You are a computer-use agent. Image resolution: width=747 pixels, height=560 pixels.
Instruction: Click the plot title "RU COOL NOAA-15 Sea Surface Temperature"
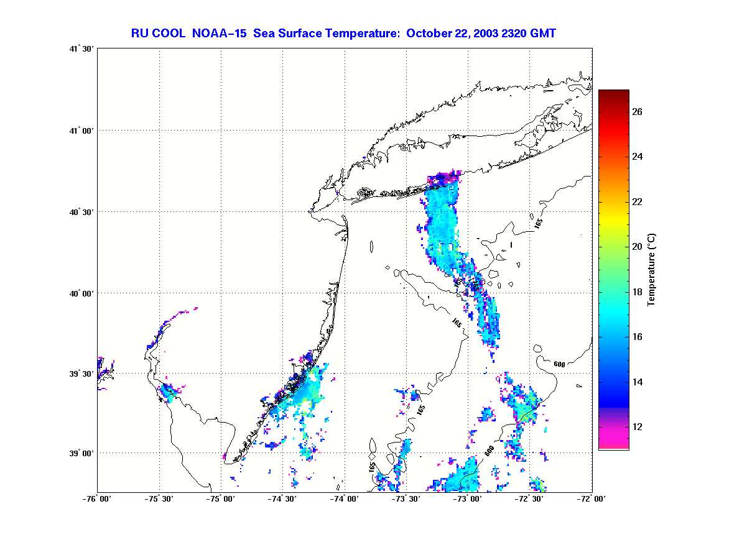(x=266, y=33)
